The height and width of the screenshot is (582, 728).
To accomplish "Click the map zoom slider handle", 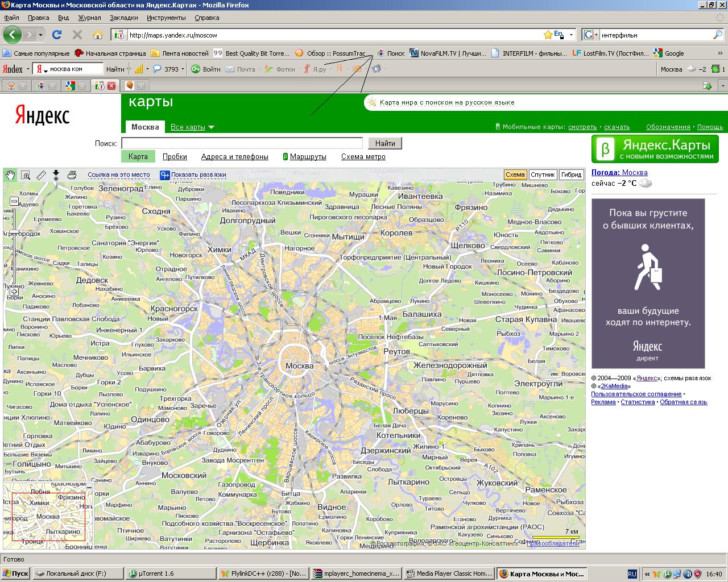I will point(14,232).
